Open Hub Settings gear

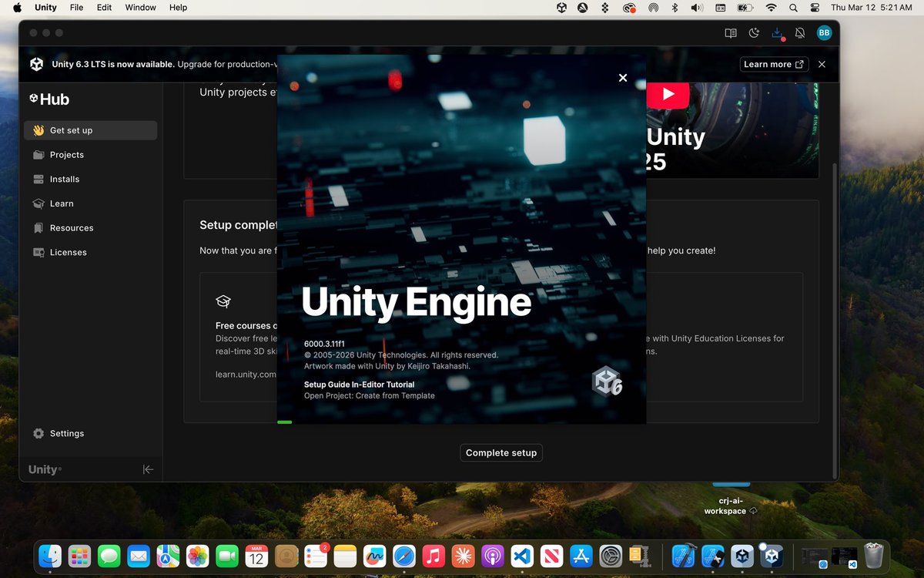click(38, 433)
